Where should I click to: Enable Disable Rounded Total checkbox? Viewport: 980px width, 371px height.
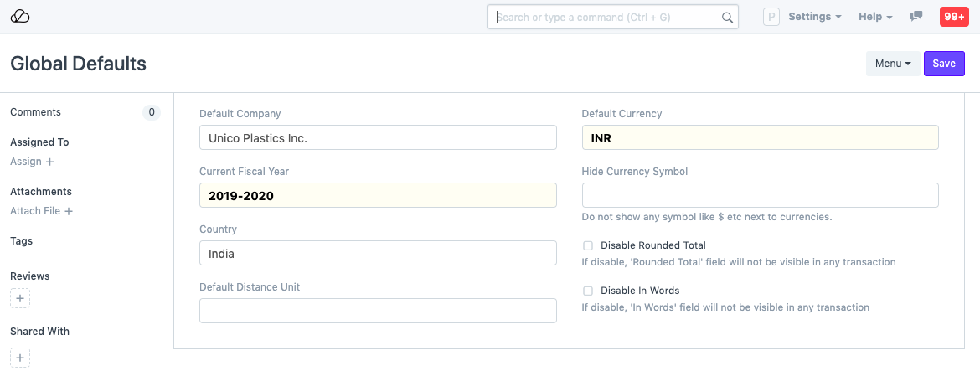click(x=588, y=246)
